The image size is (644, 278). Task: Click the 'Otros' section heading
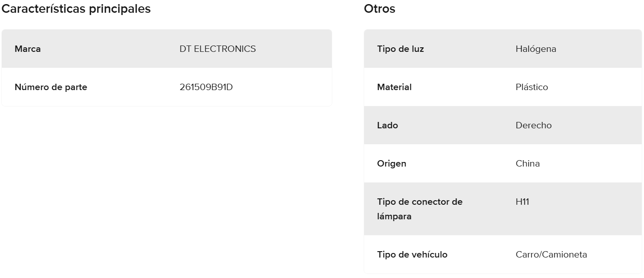pos(380,9)
